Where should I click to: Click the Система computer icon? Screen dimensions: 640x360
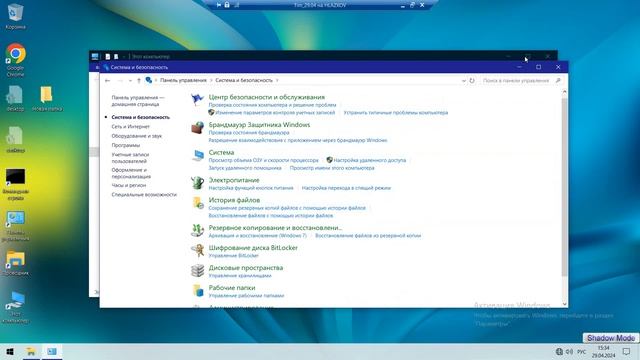[x=198, y=155]
